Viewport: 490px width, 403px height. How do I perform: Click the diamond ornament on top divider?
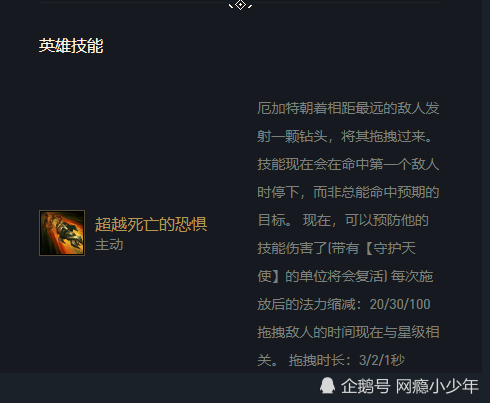[240, 5]
